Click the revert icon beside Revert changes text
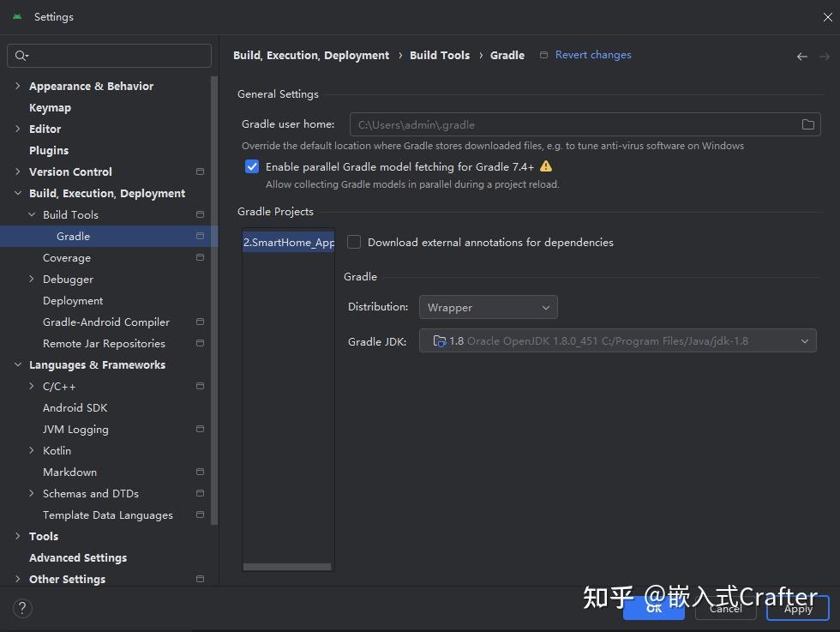Viewport: 840px width, 632px height. 544,54
